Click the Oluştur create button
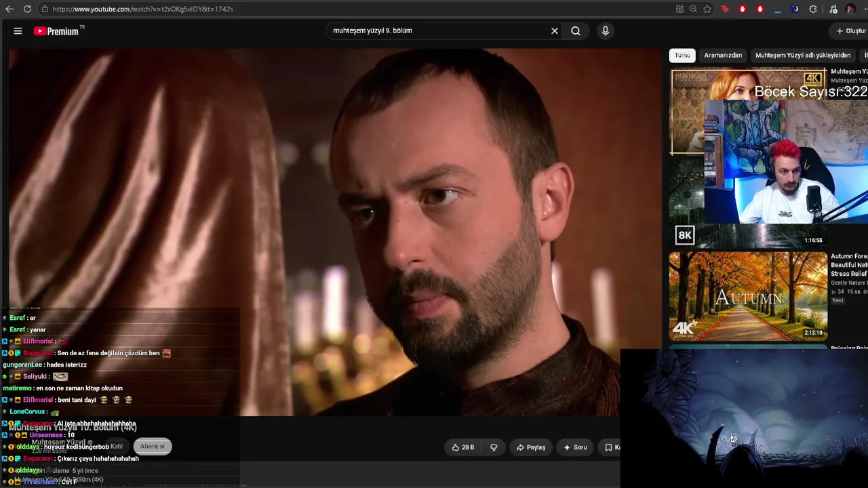The image size is (868, 488). pyautogui.click(x=850, y=30)
